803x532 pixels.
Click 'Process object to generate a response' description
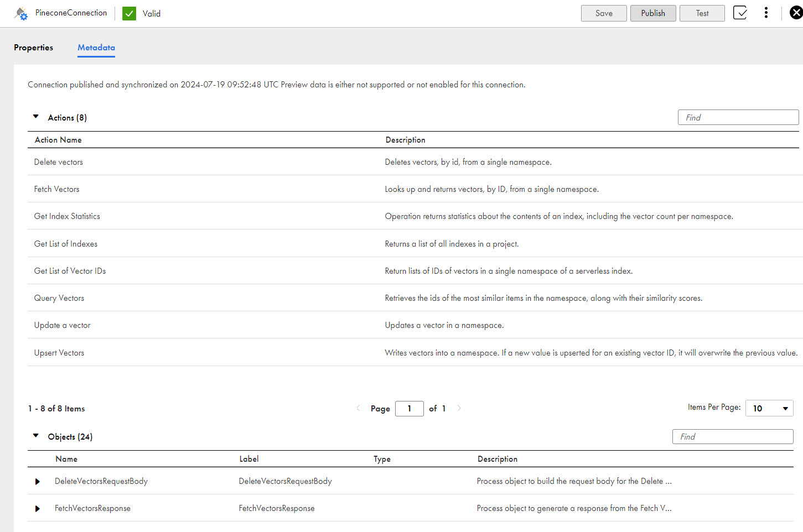(574, 508)
